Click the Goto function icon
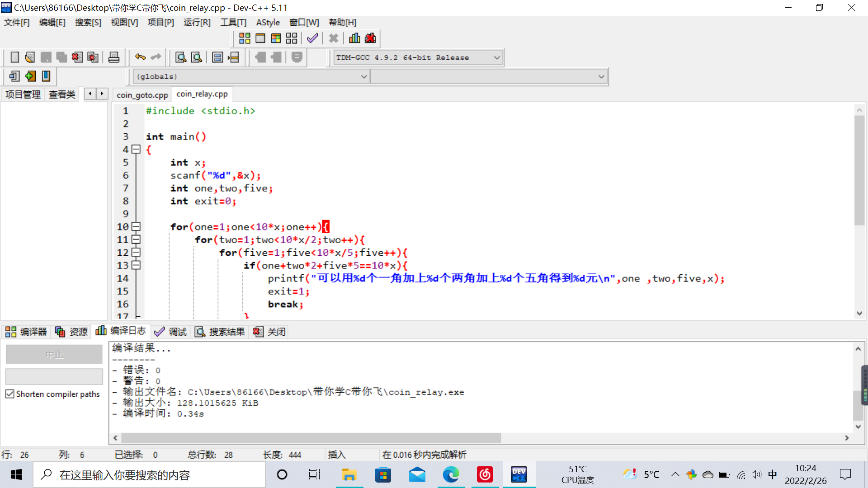Image resolution: width=868 pixels, height=488 pixels. click(x=217, y=57)
